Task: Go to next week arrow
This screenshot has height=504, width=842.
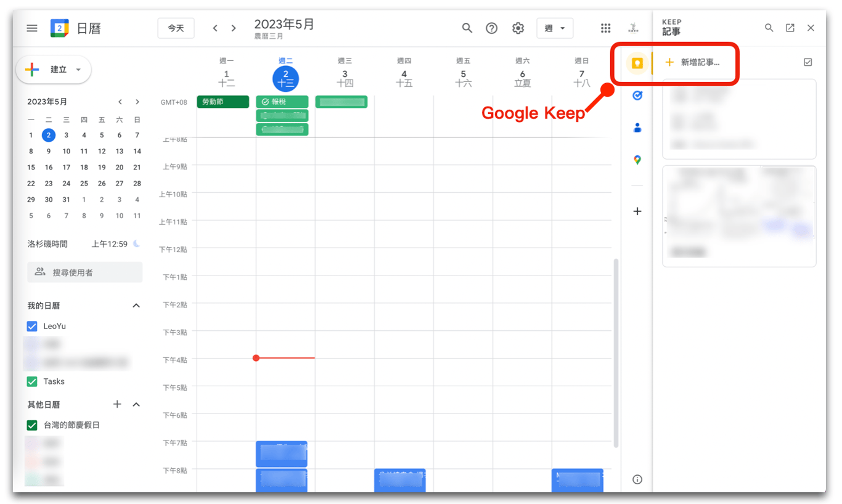Action: click(234, 28)
